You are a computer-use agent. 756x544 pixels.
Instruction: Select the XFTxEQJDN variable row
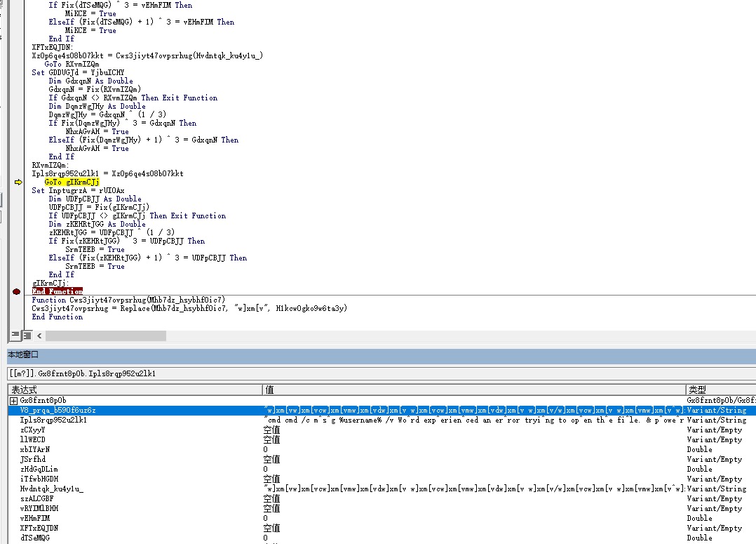[382, 528]
